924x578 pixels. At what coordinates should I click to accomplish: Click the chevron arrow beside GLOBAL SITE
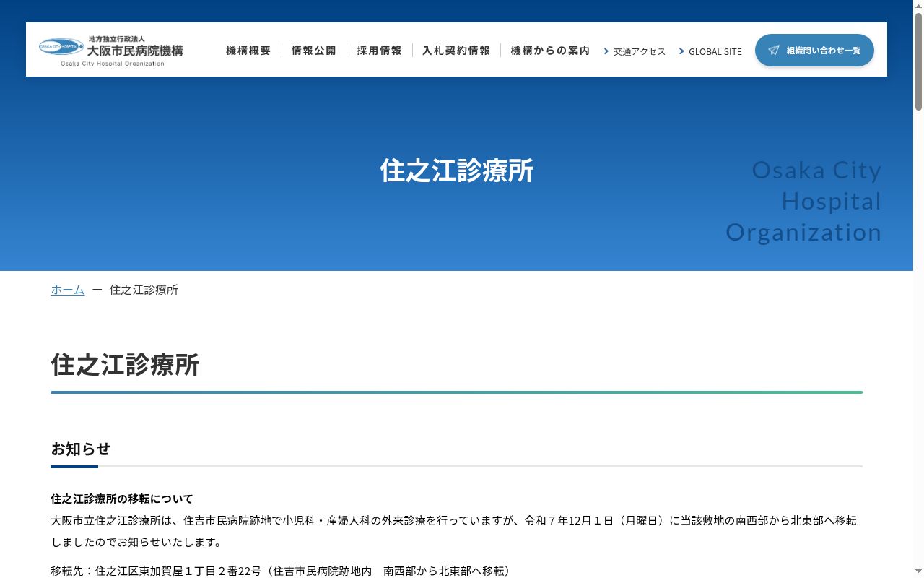[681, 51]
